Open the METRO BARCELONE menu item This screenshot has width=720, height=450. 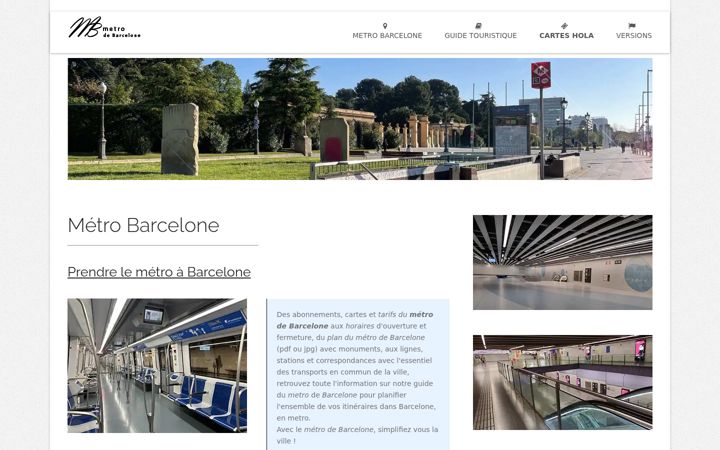click(x=387, y=35)
